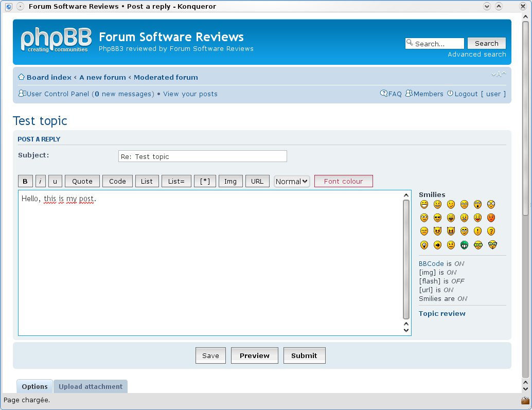The image size is (532, 410).
Task: Apply bold with the B button
Action: tap(25, 181)
